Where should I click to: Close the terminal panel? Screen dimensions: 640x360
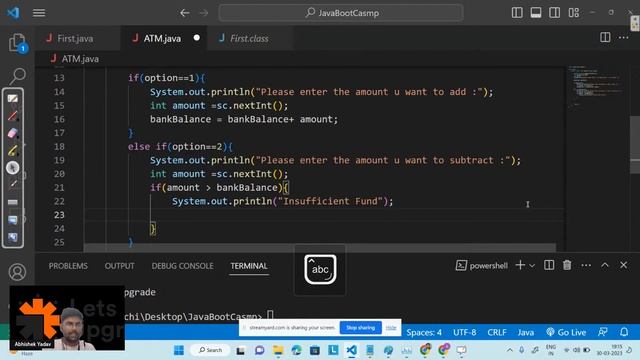tap(623, 265)
